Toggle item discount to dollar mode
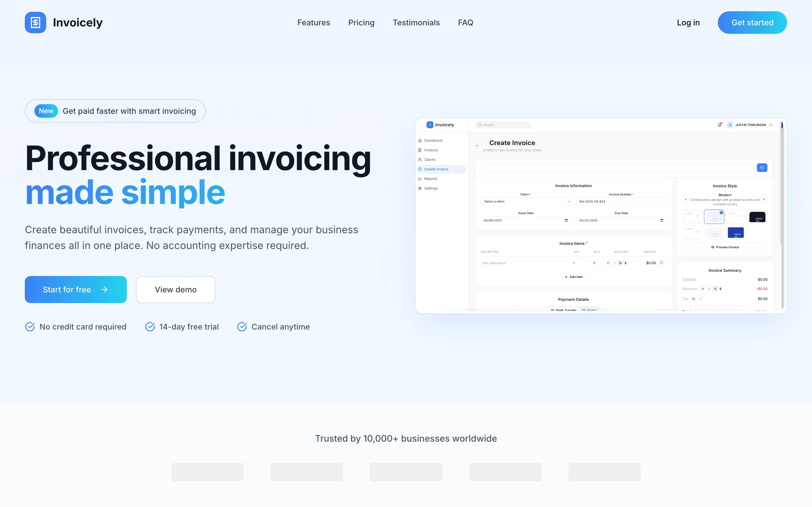The height and width of the screenshot is (507, 812). 625,263
